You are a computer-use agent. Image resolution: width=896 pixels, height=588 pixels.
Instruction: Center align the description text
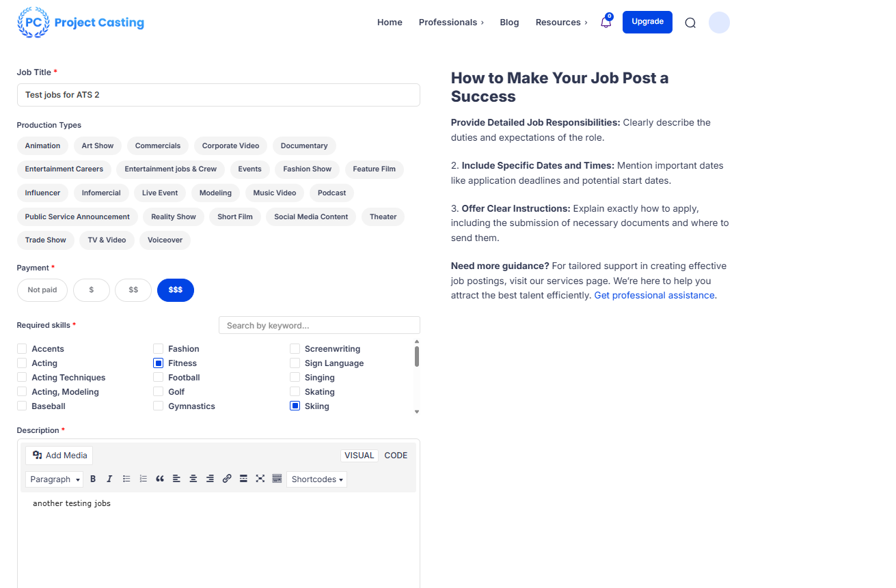(x=193, y=479)
